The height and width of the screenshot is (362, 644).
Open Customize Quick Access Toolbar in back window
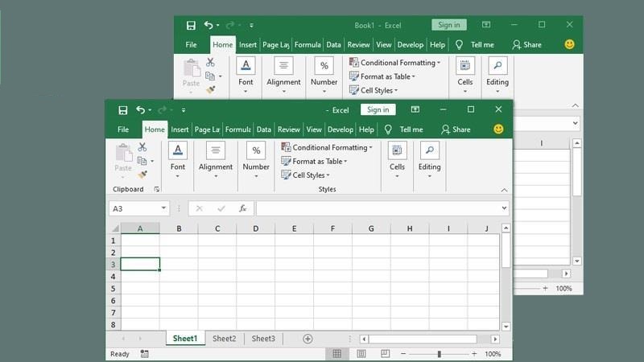[251, 26]
